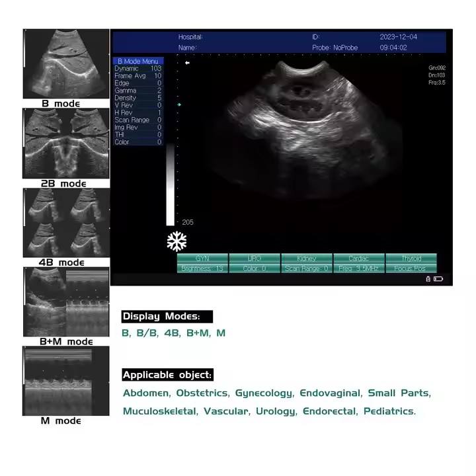Choose the GYN preset button
Viewport: 476px width, 476px height.
[202, 258]
